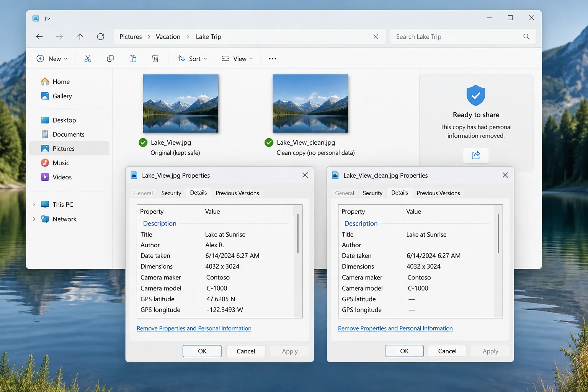Go up one folder level
Image resolution: width=588 pixels, height=392 pixels.
tap(80, 37)
